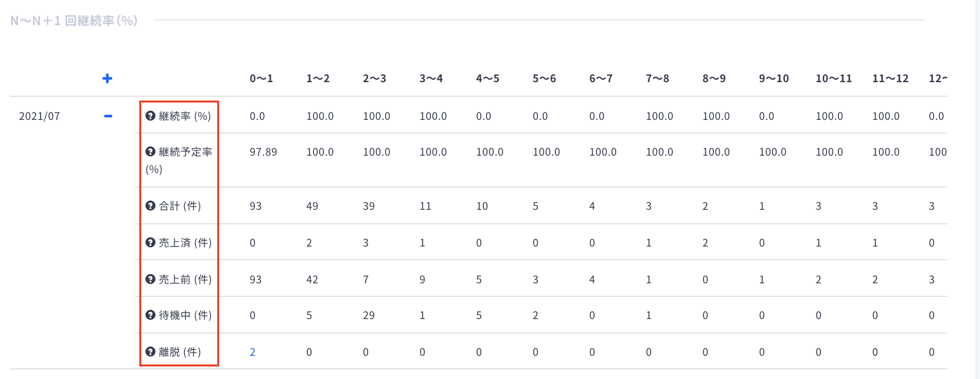Expand all rows with the blue plus icon
Viewport: 980px width, 379px height.
point(107,78)
